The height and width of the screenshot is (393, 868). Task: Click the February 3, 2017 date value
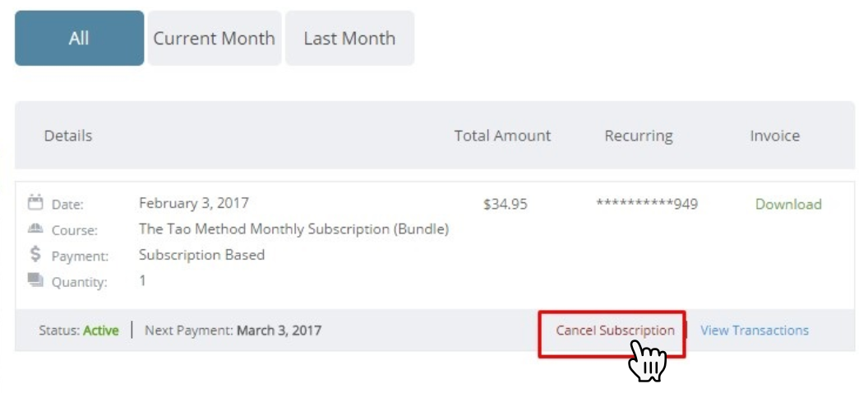pyautogui.click(x=194, y=203)
